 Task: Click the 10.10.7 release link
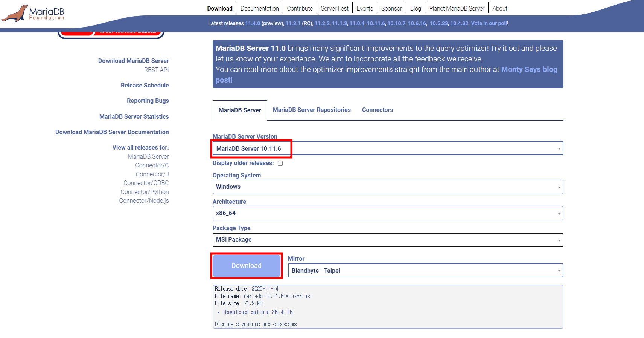(x=396, y=23)
